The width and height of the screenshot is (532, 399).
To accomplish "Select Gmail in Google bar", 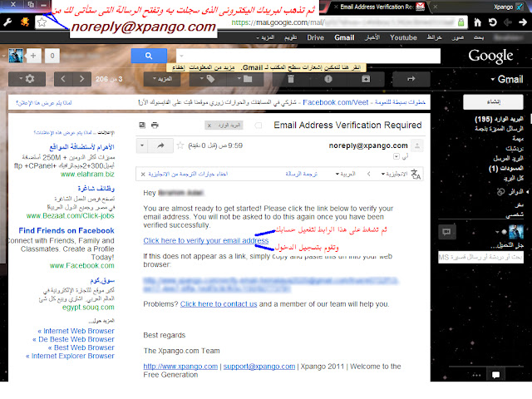I will (344, 37).
